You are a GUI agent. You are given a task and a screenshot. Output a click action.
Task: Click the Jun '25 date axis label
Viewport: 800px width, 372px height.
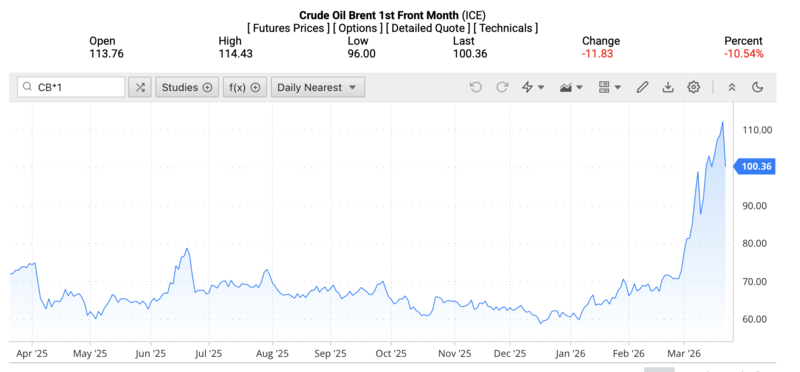click(151, 353)
